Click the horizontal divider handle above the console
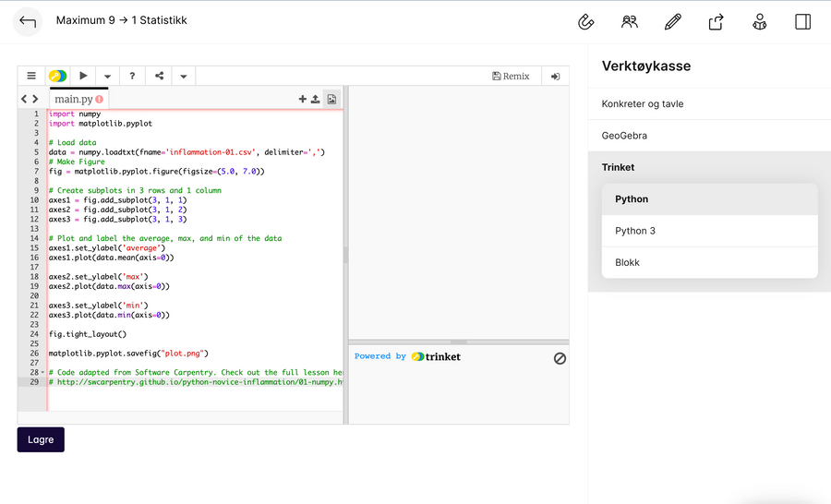Viewport: 831px width, 504px height. [459, 342]
